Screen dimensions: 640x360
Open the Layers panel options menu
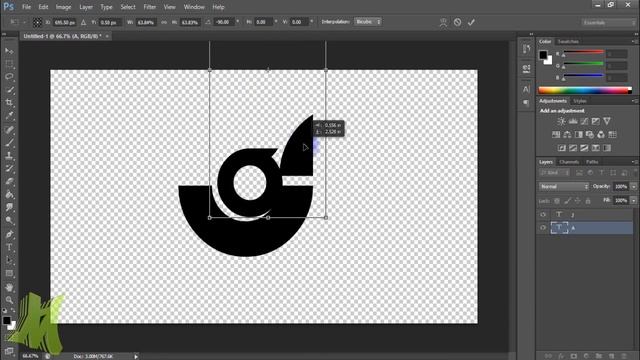click(x=634, y=162)
